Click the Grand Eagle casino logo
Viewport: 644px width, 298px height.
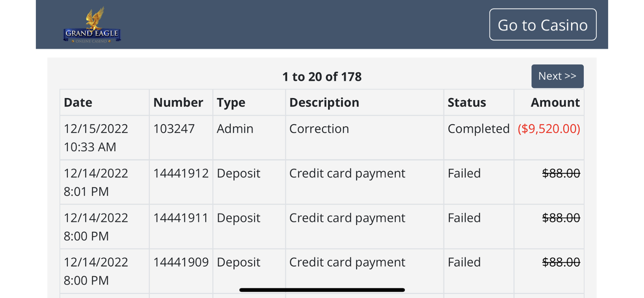click(92, 25)
